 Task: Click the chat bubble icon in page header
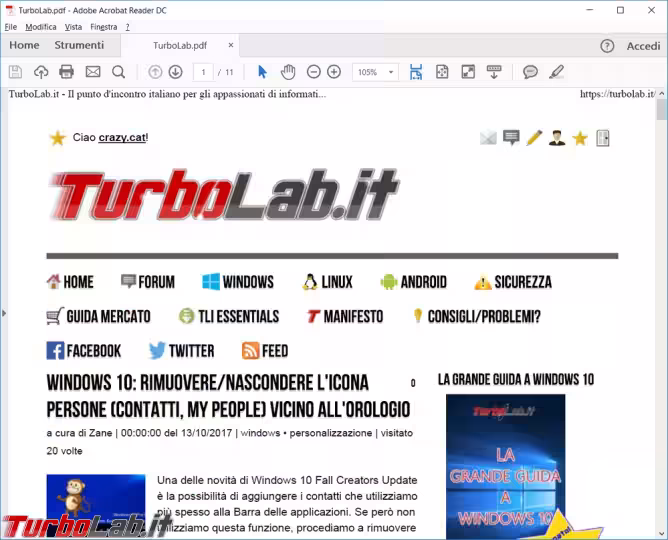tap(511, 138)
